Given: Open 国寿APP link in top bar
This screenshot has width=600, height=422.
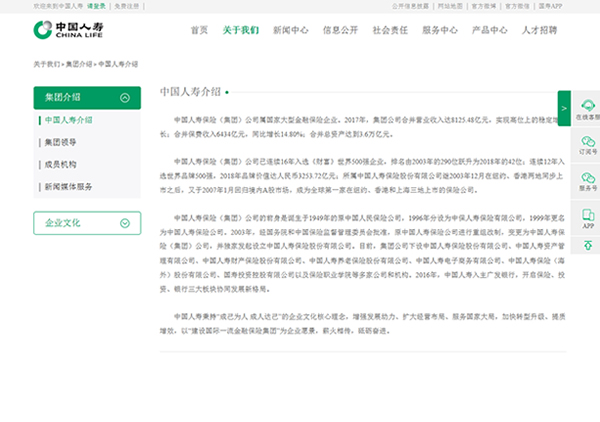Looking at the screenshot, I should pos(550,6).
